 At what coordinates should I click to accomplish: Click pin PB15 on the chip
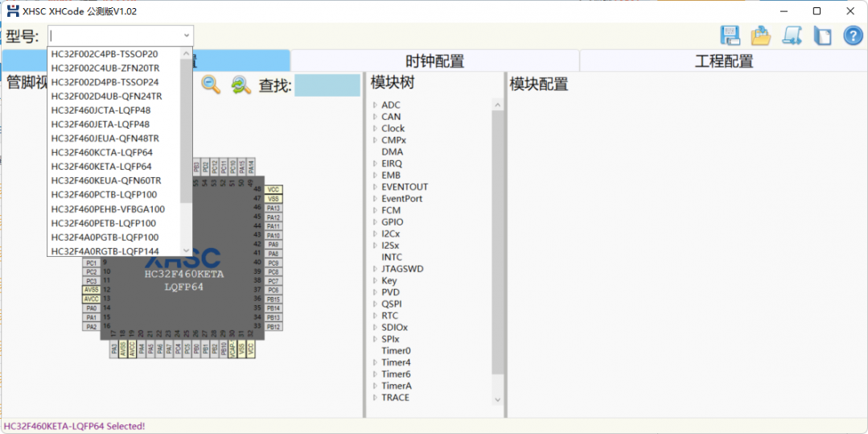(274, 300)
